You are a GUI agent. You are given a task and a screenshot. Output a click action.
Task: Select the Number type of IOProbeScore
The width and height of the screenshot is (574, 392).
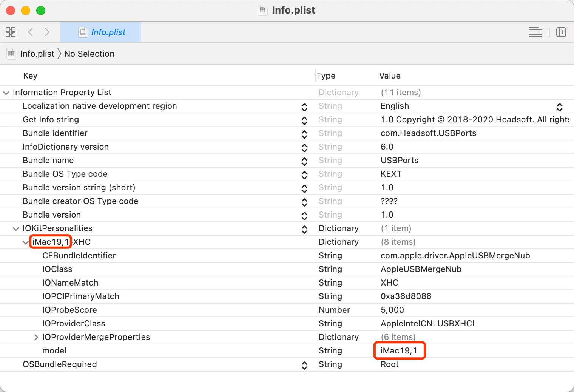(x=334, y=310)
